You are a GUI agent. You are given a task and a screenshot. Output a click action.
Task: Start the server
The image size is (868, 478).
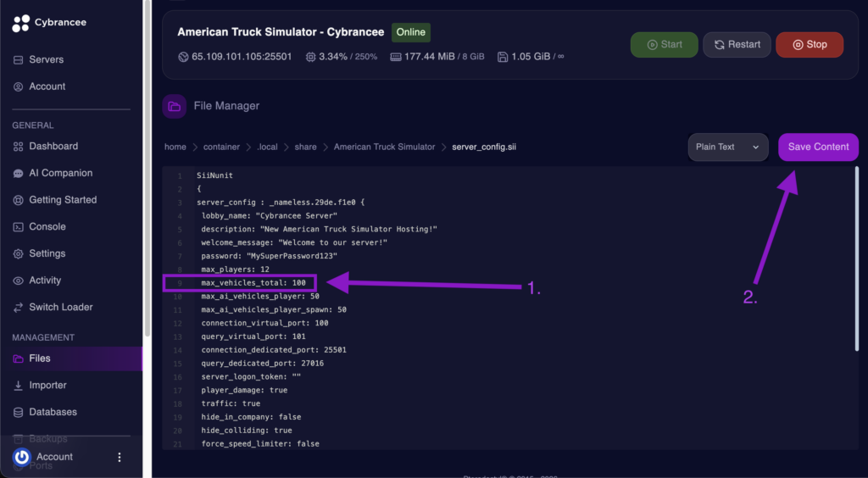[x=665, y=45]
